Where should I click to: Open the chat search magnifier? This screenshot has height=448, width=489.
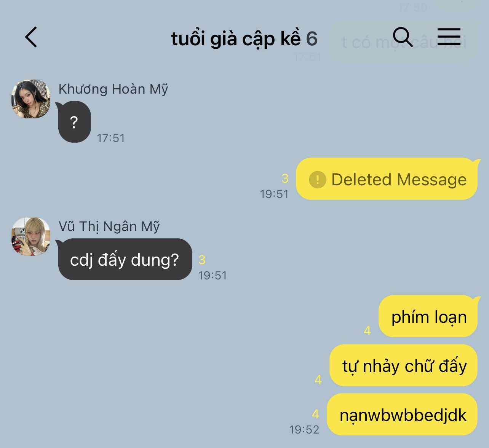pos(403,37)
